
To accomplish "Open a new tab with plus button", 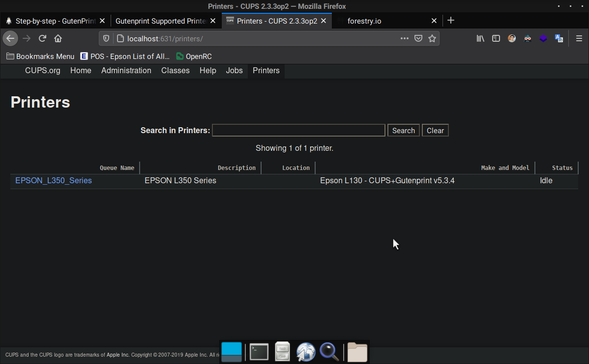I will (x=451, y=20).
